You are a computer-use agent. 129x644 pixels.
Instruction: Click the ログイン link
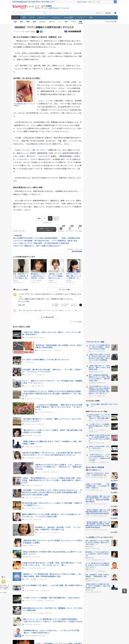[x=38, y=8]
